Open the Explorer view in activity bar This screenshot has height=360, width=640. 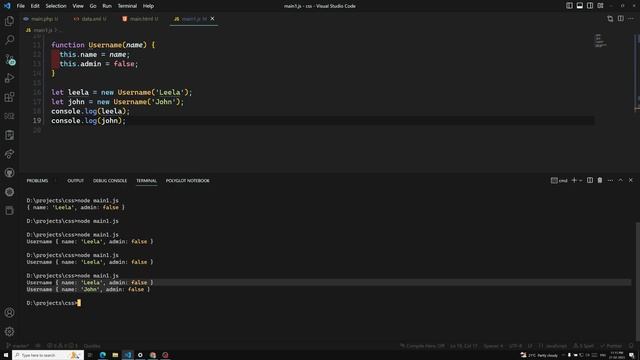pos(9,21)
